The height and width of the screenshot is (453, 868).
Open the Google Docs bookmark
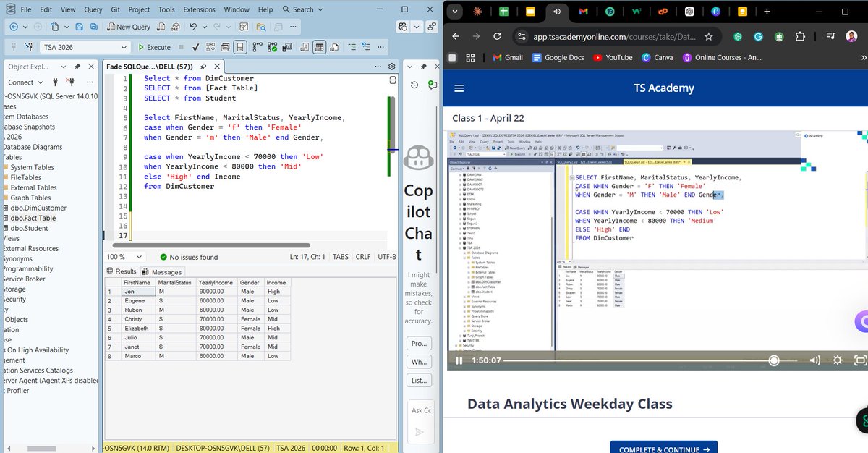[557, 57]
